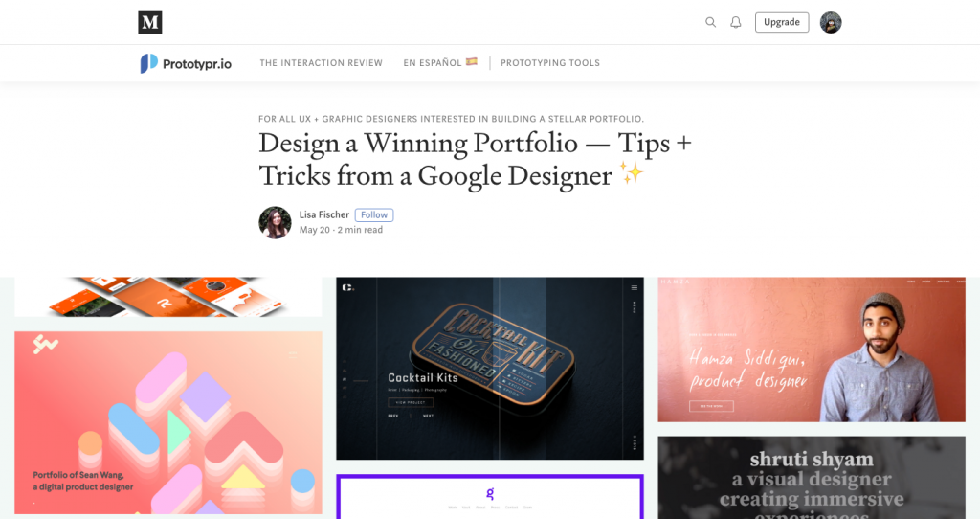Screen dimensions: 980x519
Task: Open the user profile avatar menu
Action: [x=831, y=23]
